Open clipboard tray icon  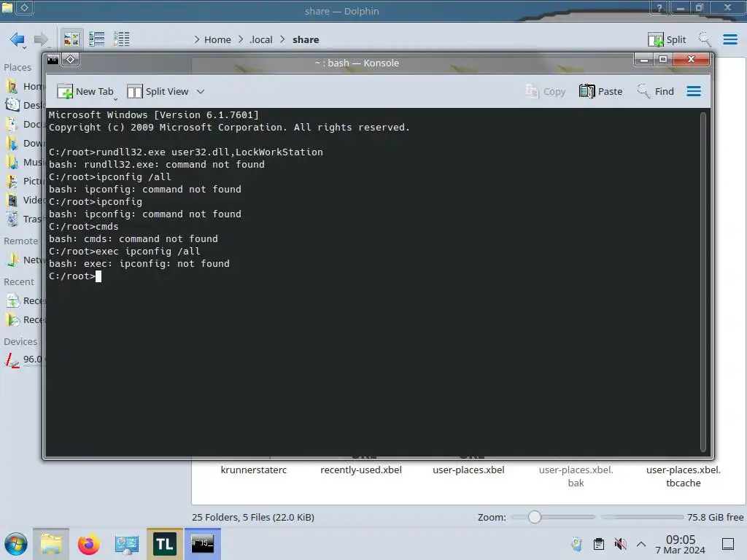[x=599, y=544]
